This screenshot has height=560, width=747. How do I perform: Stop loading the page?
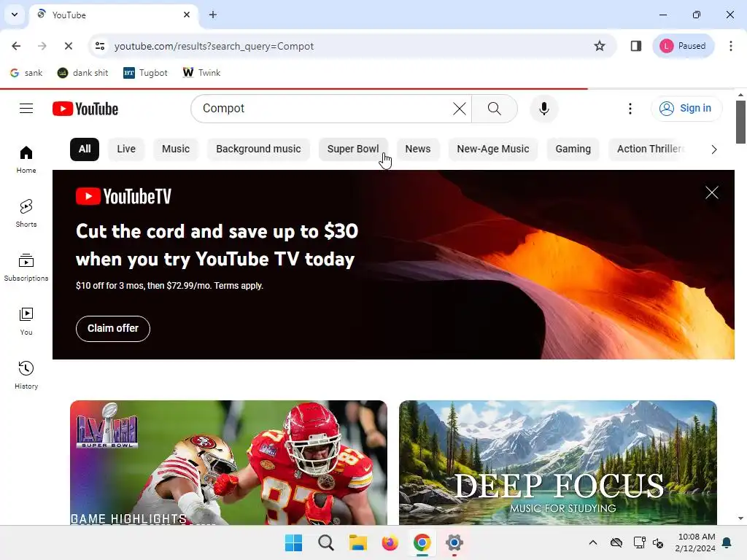click(x=68, y=46)
